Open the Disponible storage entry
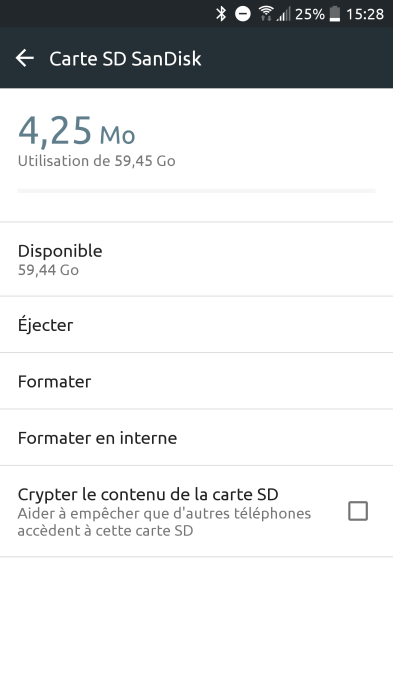Image resolution: width=393 pixels, height=698 pixels. 196,259
